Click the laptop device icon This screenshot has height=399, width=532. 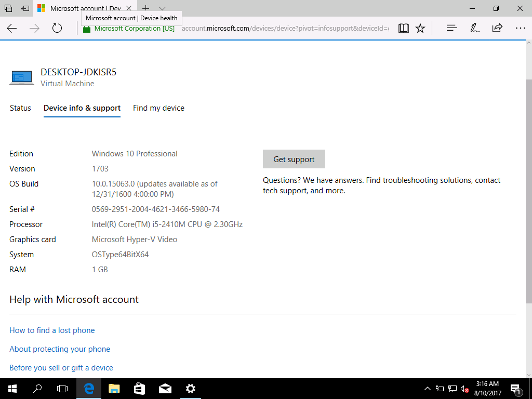[22, 78]
